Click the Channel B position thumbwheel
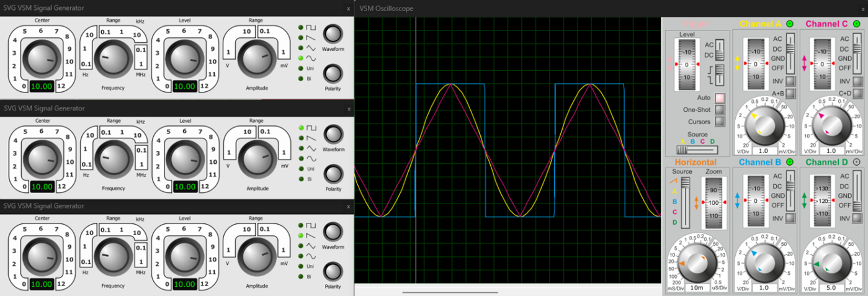This screenshot has width=868, height=296. click(755, 202)
